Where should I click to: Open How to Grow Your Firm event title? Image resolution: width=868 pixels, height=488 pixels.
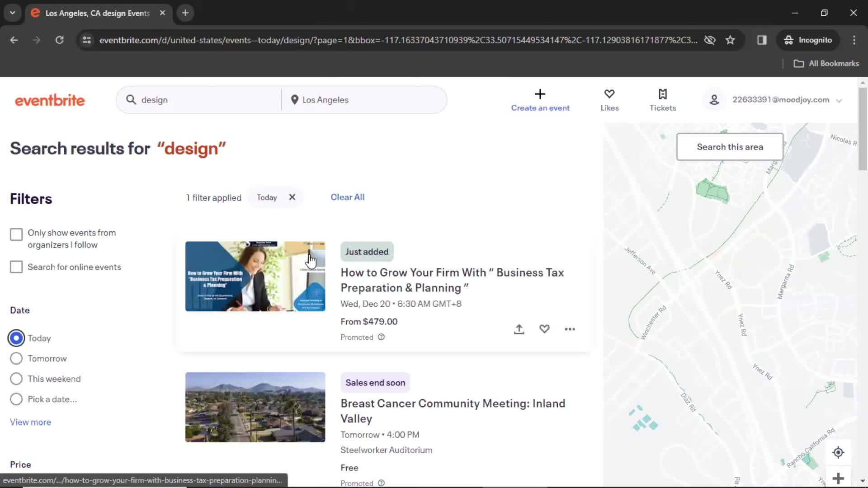(452, 280)
